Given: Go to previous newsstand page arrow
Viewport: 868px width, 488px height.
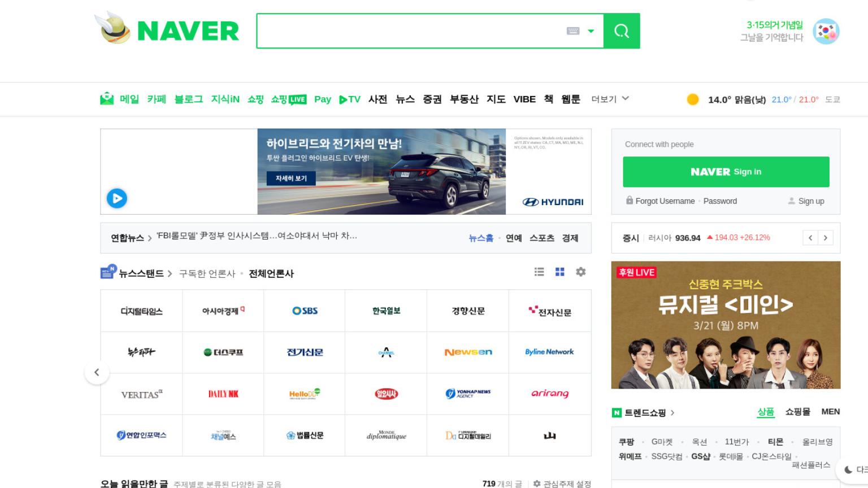Looking at the screenshot, I should click(x=97, y=372).
